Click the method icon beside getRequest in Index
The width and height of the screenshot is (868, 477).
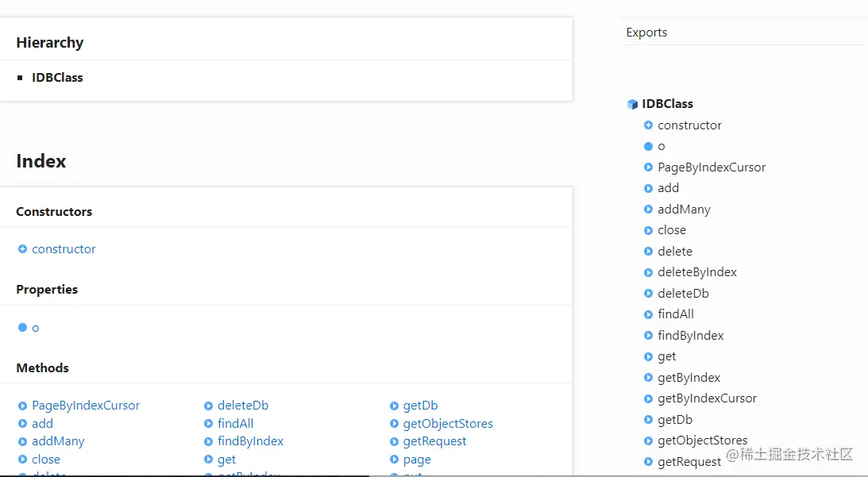(394, 441)
